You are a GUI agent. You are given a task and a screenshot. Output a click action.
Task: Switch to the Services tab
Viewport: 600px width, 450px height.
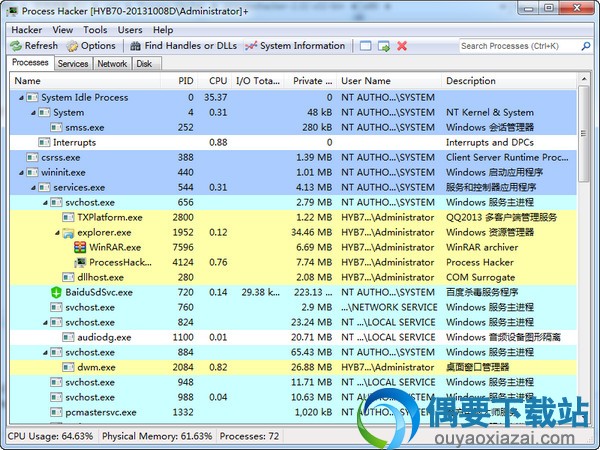pyautogui.click(x=73, y=64)
